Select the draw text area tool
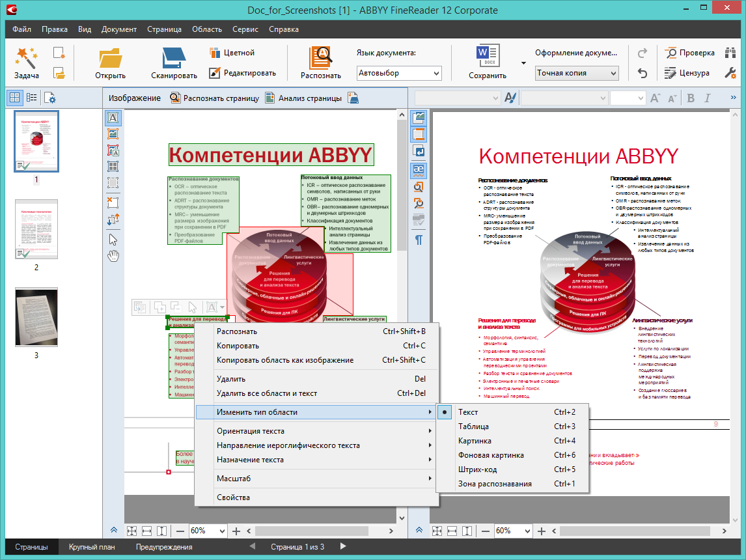 (x=113, y=117)
